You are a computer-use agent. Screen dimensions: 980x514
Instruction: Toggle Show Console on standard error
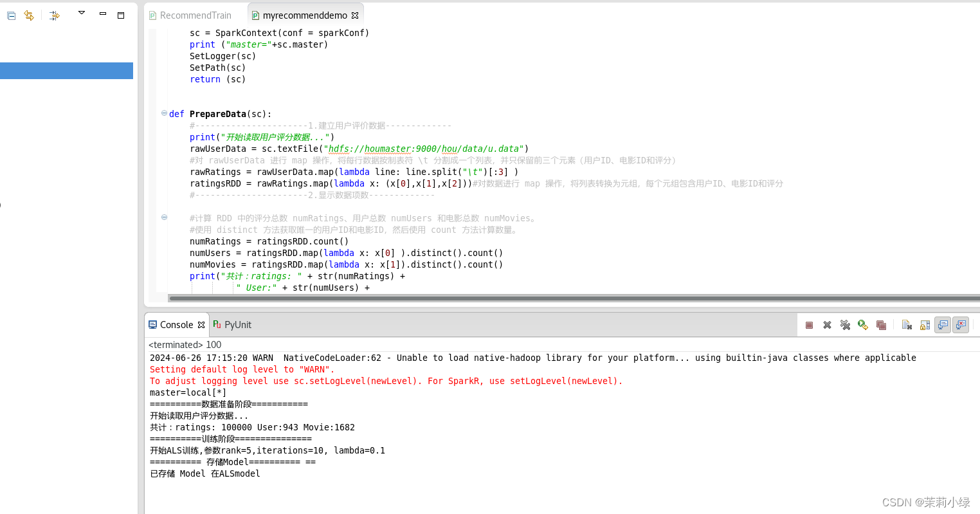[x=961, y=325]
